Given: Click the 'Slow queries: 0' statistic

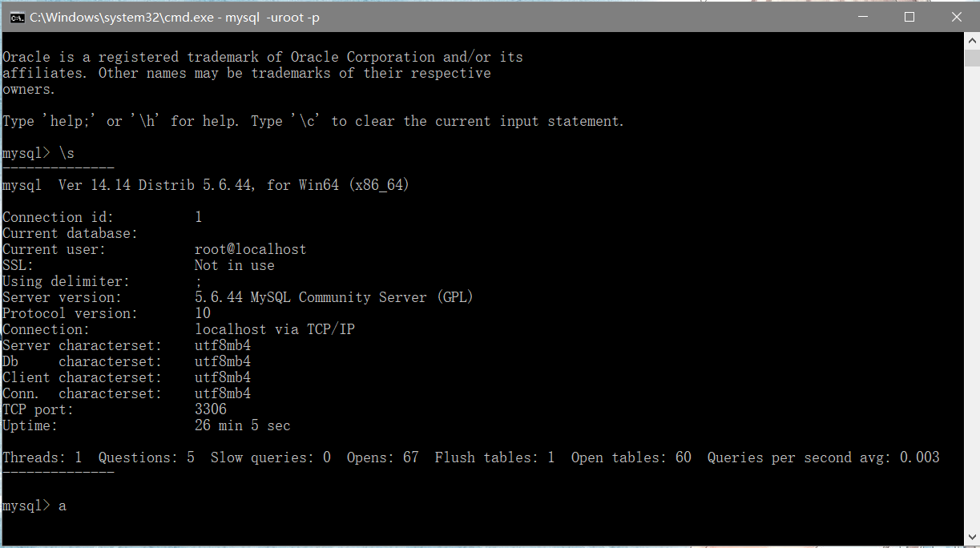Looking at the screenshot, I should click(x=271, y=457).
